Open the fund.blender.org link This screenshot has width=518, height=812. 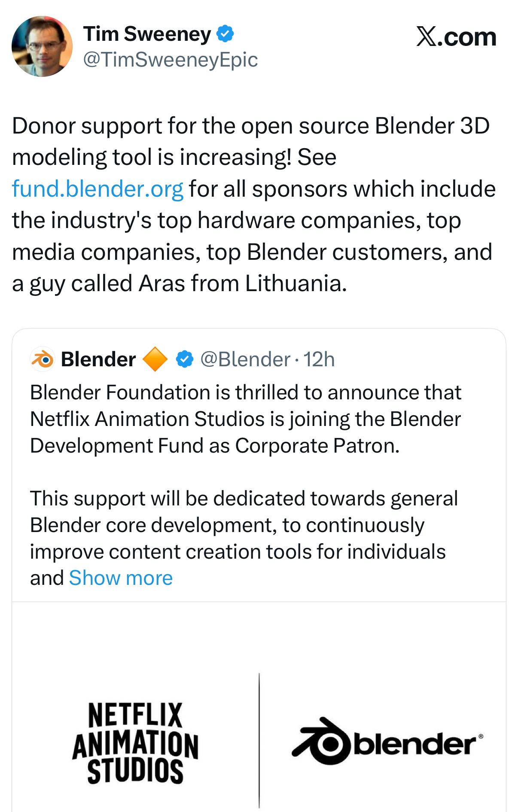pos(98,189)
